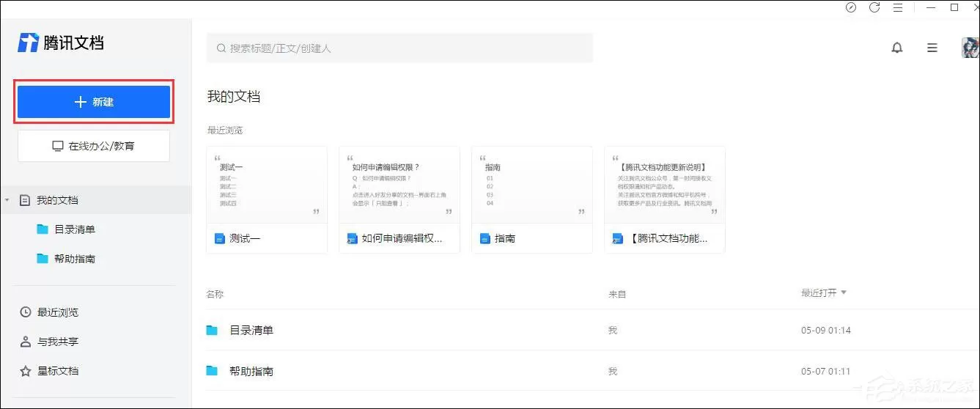The image size is (980, 409).
Task: Click the doc icon beside 指南 title
Action: 485,238
